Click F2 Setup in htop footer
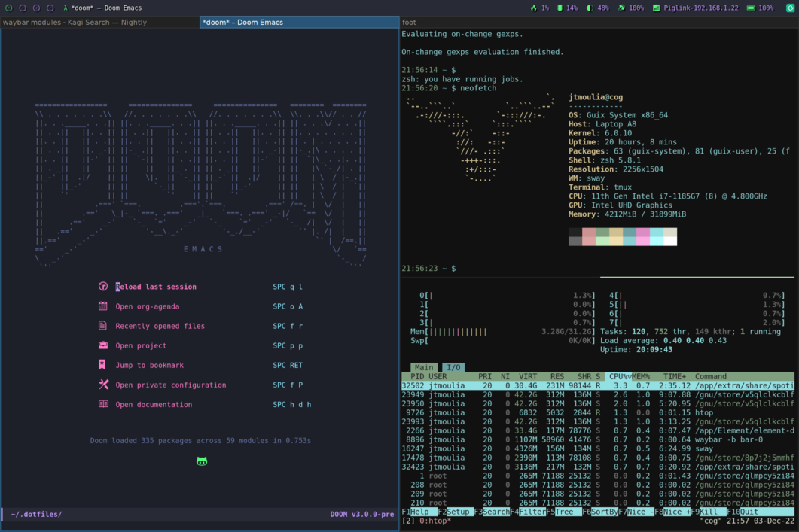Screen dimensions: 799x532 pyautogui.click(x=456, y=512)
